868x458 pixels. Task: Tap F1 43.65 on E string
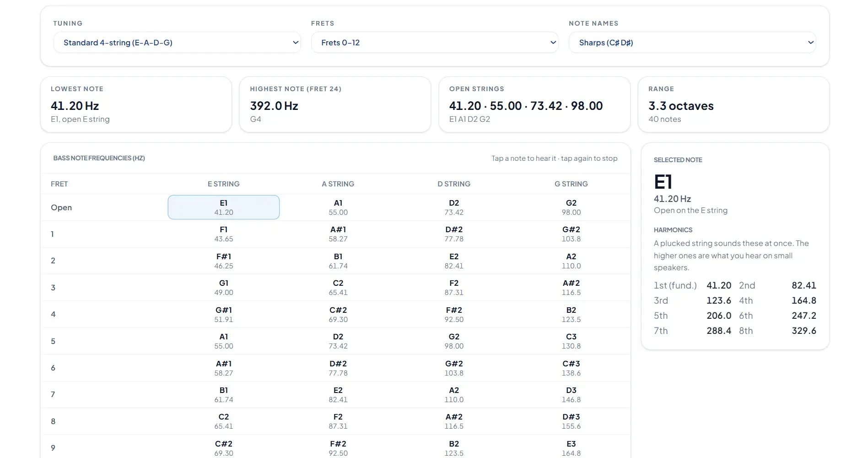tap(224, 234)
